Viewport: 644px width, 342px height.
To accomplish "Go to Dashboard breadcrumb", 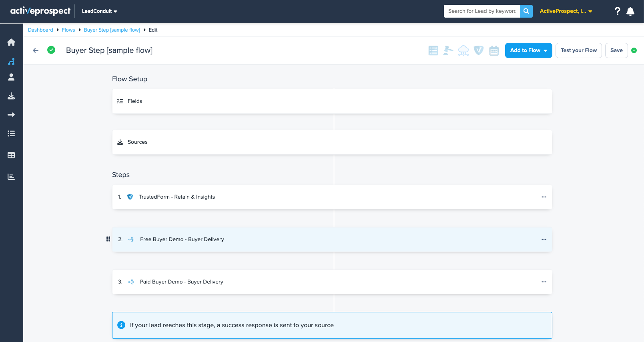I will coord(40,30).
